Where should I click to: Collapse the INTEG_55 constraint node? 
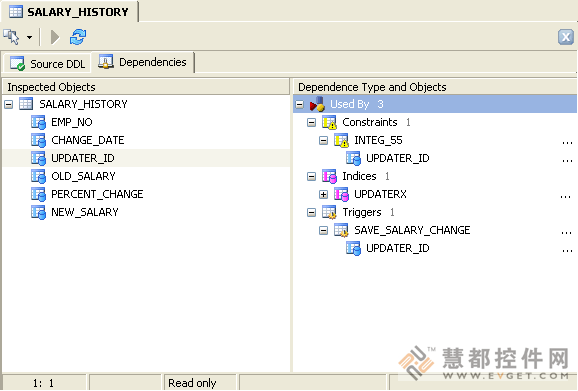pyautogui.click(x=323, y=140)
